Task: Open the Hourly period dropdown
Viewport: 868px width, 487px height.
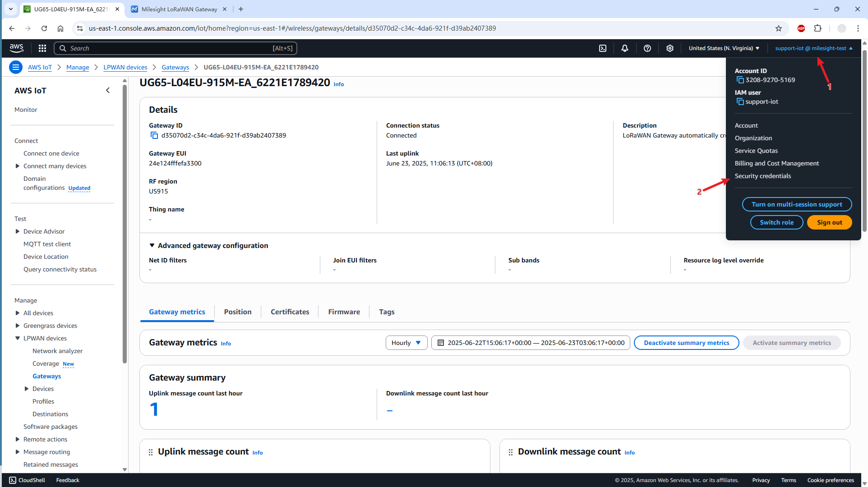Action: 406,343
